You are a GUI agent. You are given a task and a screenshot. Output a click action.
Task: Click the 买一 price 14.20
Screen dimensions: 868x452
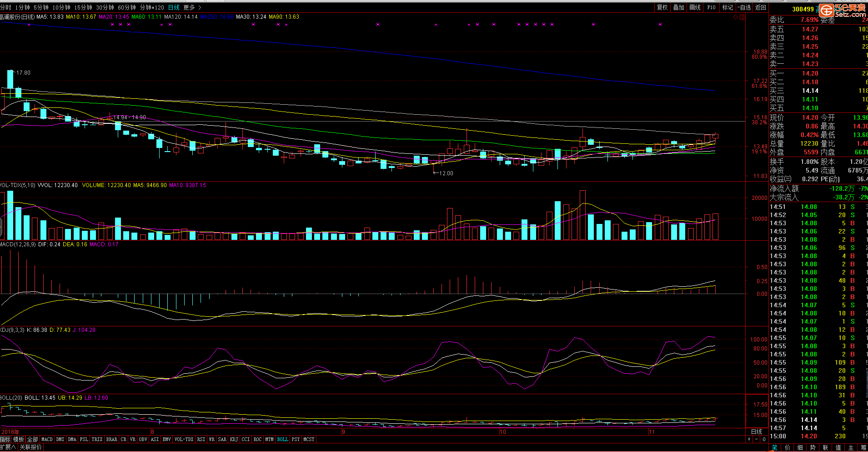coord(810,73)
